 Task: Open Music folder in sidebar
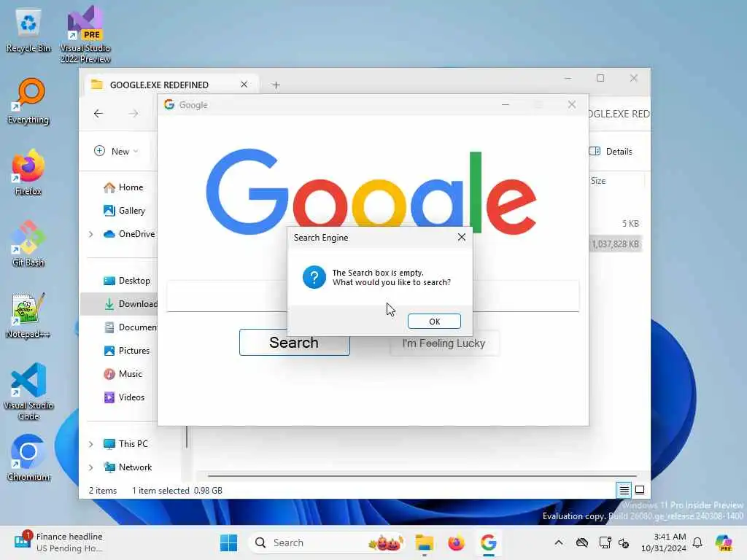[123, 374]
